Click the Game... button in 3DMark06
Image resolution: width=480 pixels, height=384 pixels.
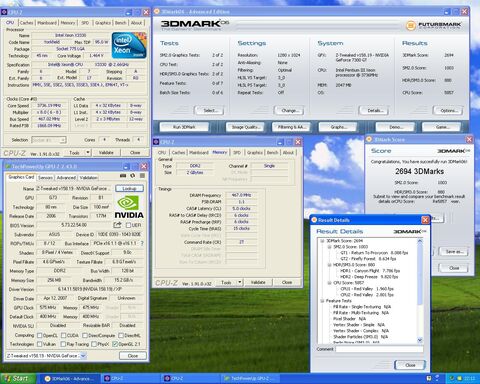(441, 127)
